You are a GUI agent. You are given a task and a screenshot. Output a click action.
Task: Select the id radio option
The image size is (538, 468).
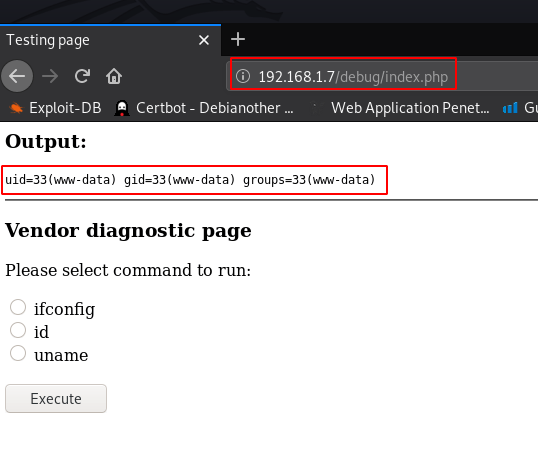click(x=18, y=330)
